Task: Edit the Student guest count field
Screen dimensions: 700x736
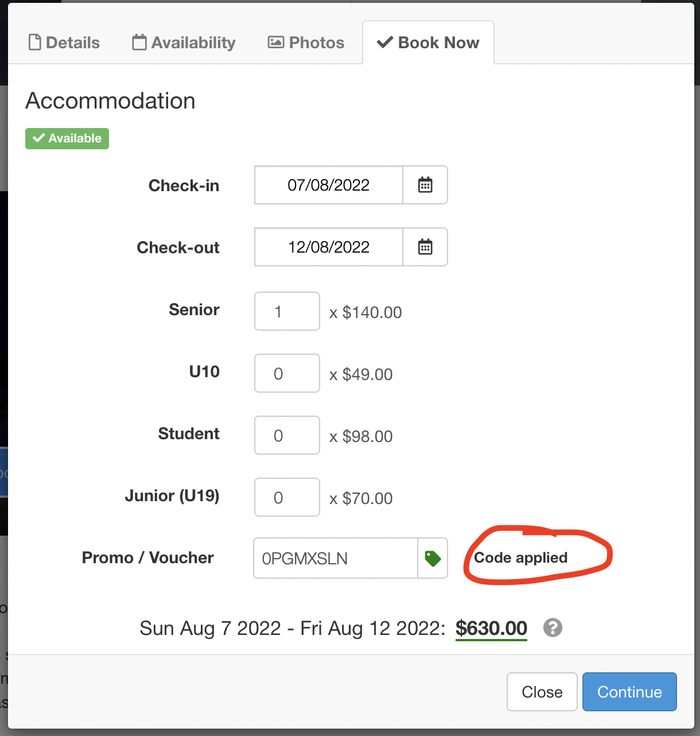Action: [x=287, y=435]
